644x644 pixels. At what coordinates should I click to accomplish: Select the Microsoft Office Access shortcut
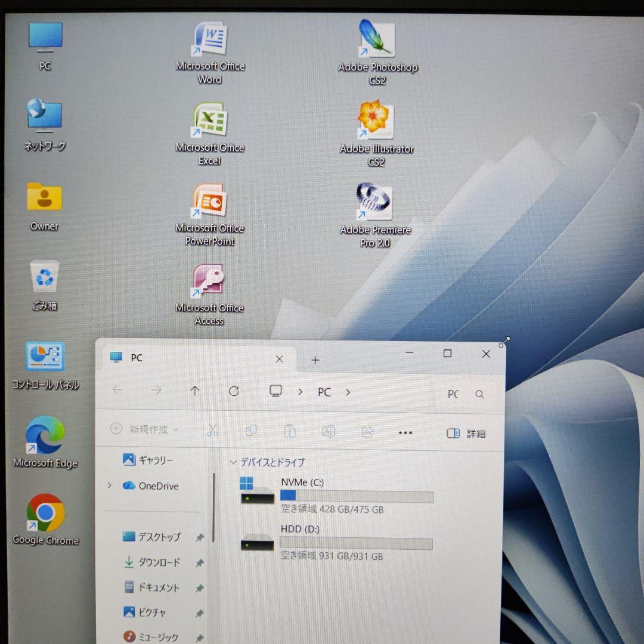pos(209,295)
